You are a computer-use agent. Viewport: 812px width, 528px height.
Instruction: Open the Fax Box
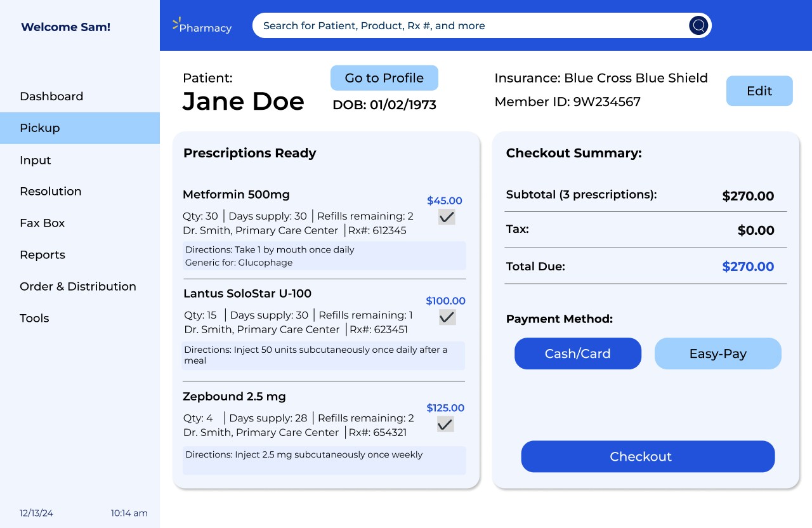coord(42,223)
